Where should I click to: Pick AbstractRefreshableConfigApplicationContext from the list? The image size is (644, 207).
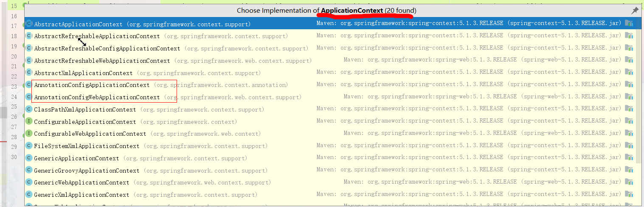click(107, 48)
